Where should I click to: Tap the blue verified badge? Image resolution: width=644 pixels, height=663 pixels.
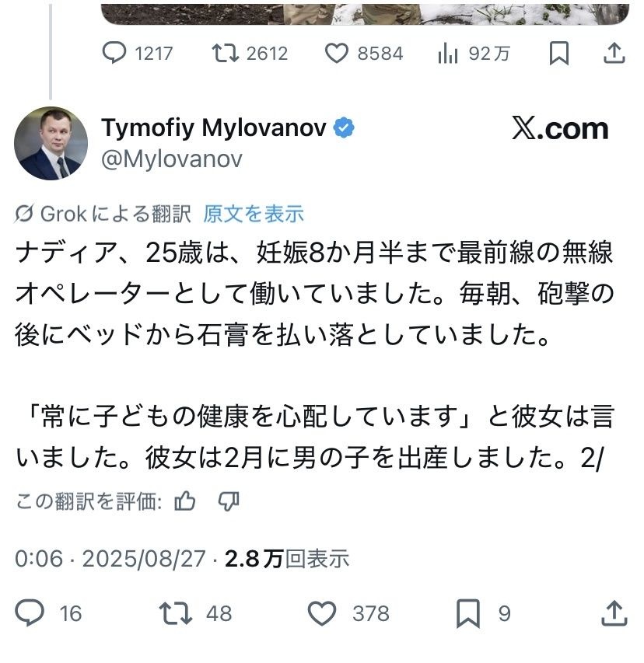click(345, 128)
